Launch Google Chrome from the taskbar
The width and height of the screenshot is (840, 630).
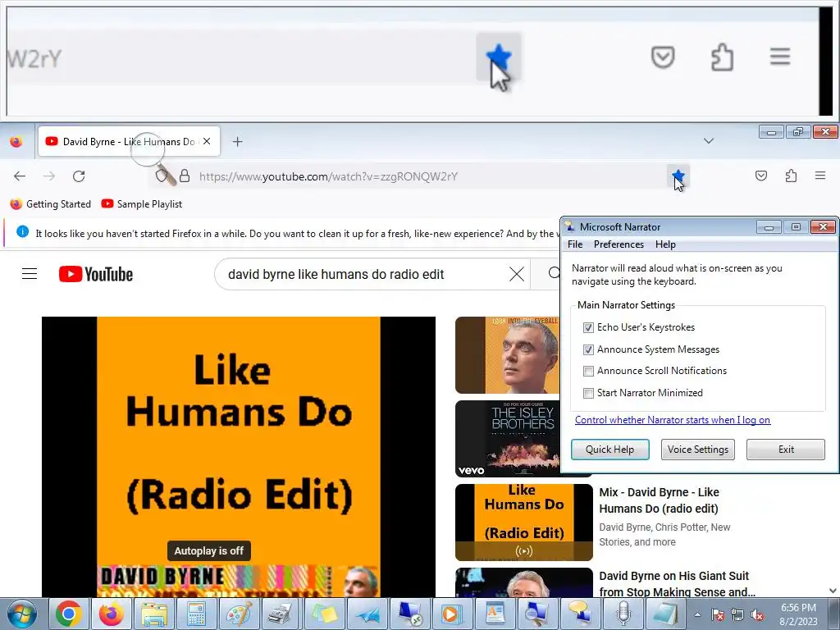tap(68, 614)
